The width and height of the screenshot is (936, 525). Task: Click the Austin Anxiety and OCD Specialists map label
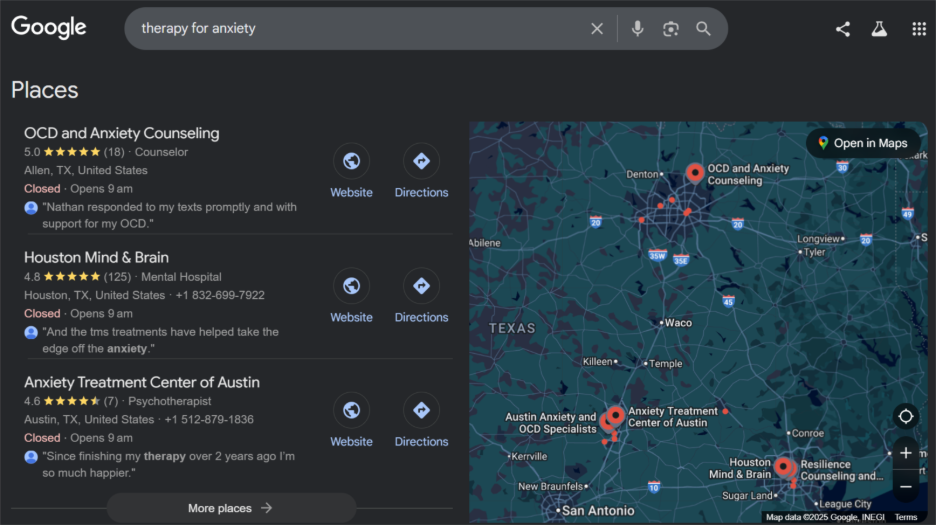(x=550, y=423)
